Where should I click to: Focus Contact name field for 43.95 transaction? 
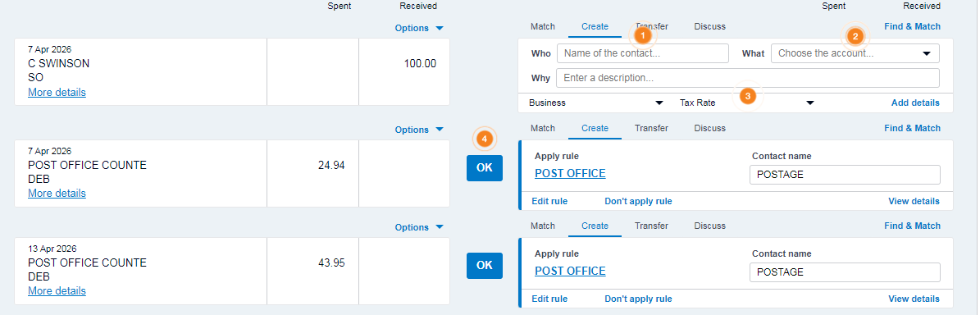(x=845, y=272)
